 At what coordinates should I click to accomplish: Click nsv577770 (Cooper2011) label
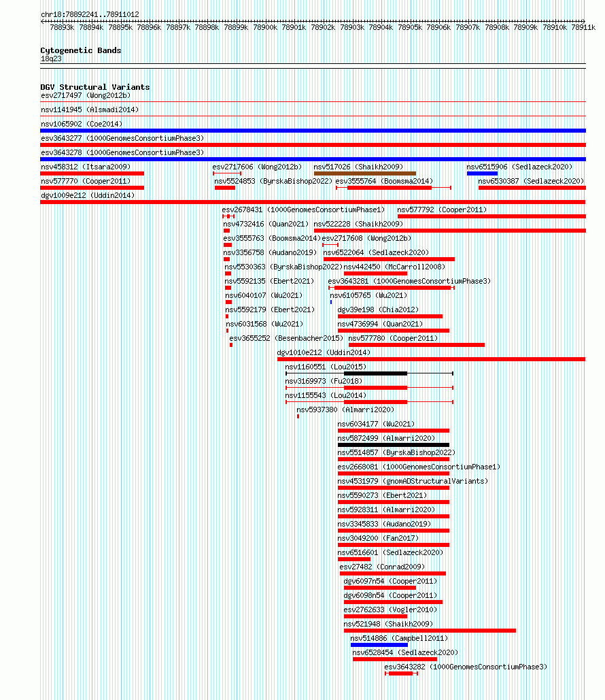[x=86, y=181]
